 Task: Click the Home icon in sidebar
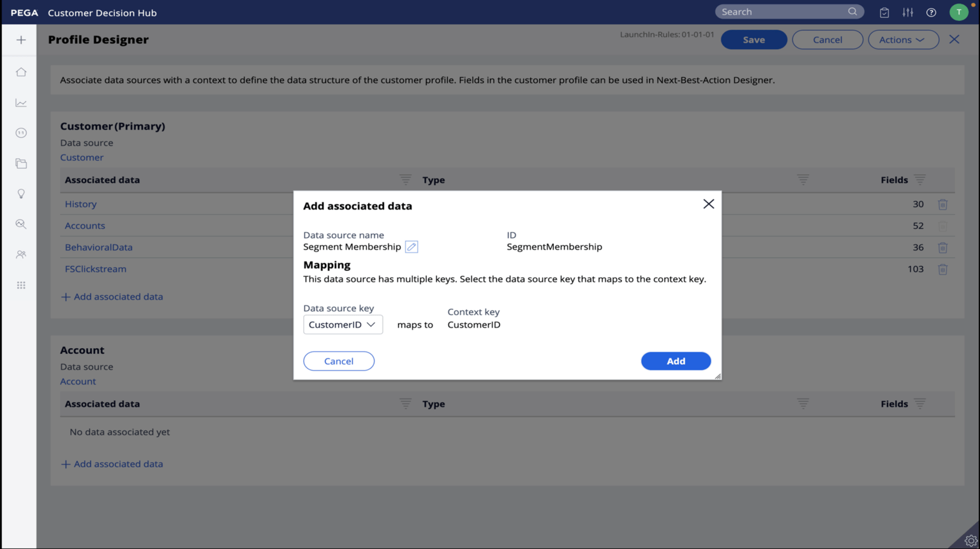tap(21, 72)
